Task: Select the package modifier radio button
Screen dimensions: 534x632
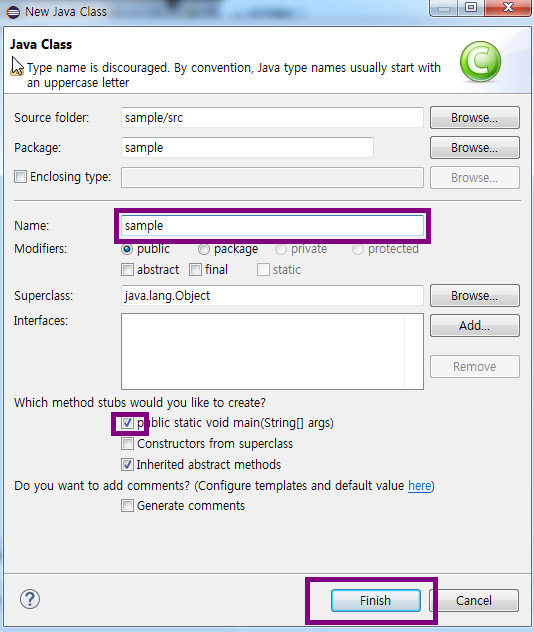Action: (204, 249)
